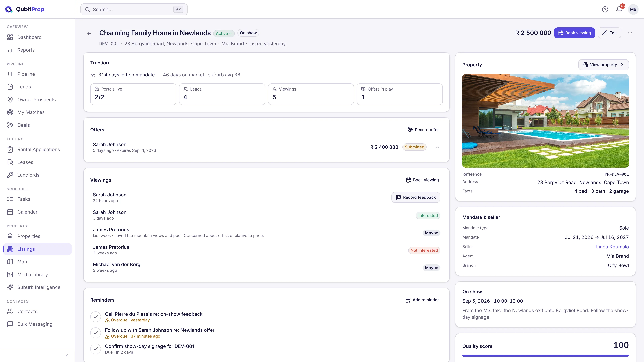The height and width of the screenshot is (362, 644).
Task: Click the Interested viewing badge
Action: tap(428, 215)
